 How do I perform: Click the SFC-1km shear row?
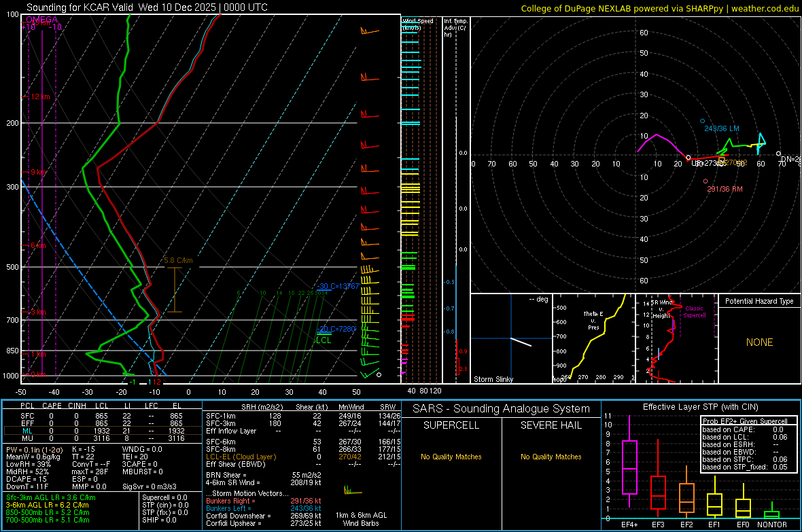pyautogui.click(x=303, y=416)
